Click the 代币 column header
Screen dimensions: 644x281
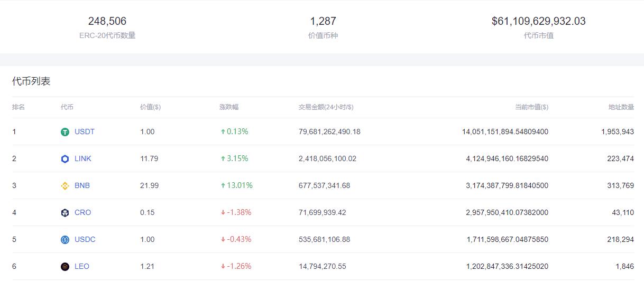pos(67,107)
